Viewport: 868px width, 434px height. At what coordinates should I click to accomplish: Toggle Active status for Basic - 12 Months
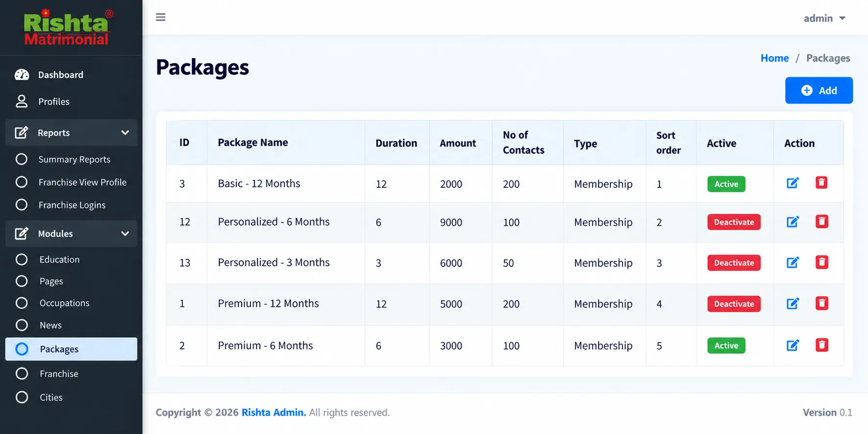pyautogui.click(x=726, y=184)
